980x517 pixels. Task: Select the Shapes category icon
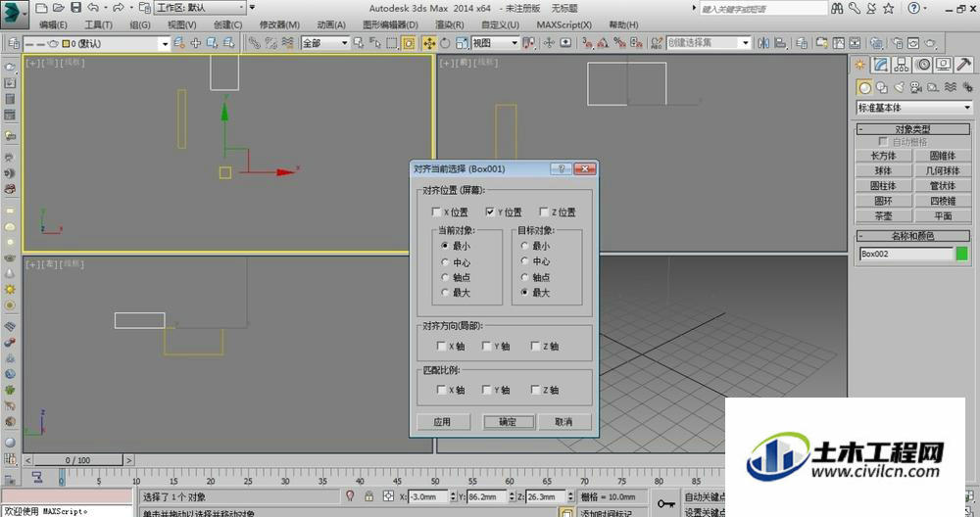pos(882,87)
